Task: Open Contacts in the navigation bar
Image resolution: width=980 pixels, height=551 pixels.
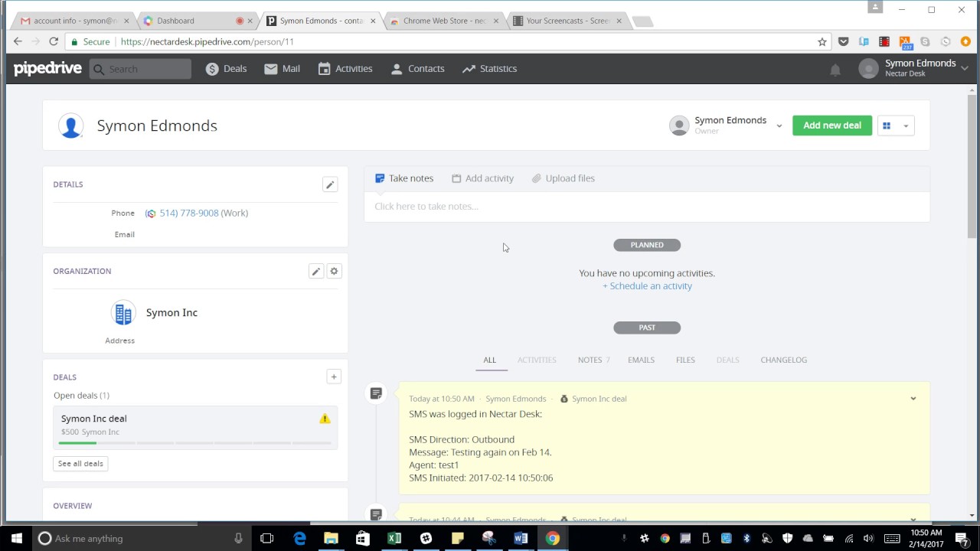Action: pyautogui.click(x=417, y=69)
